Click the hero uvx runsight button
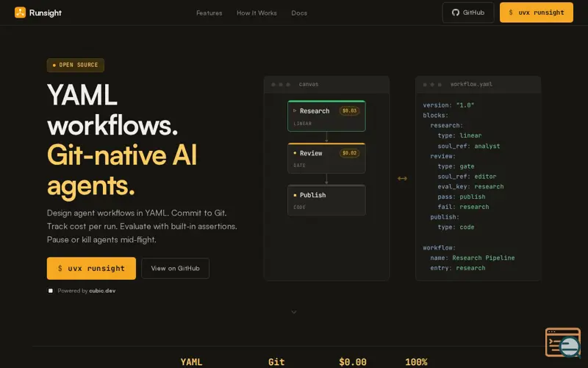Image resolution: width=588 pixels, height=368 pixels. (x=91, y=268)
